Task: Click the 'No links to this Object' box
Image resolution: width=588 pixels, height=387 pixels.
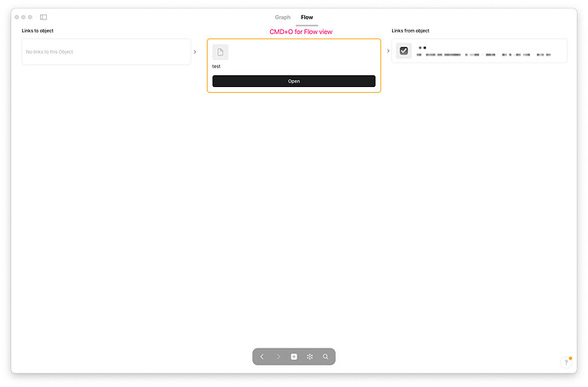Action: click(107, 52)
